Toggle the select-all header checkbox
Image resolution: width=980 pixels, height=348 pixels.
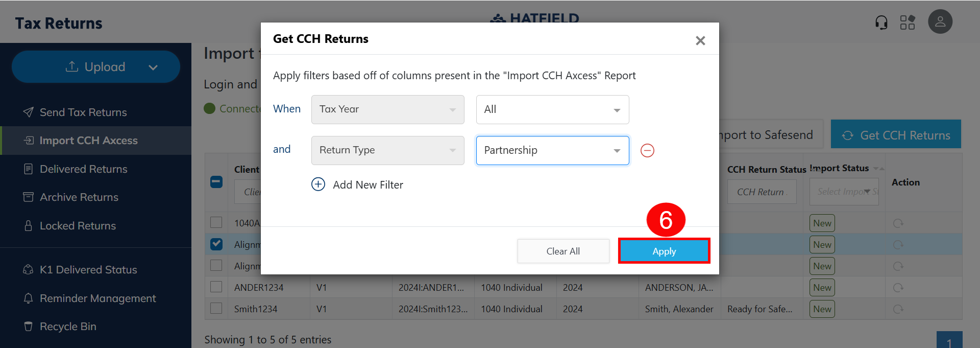(216, 182)
